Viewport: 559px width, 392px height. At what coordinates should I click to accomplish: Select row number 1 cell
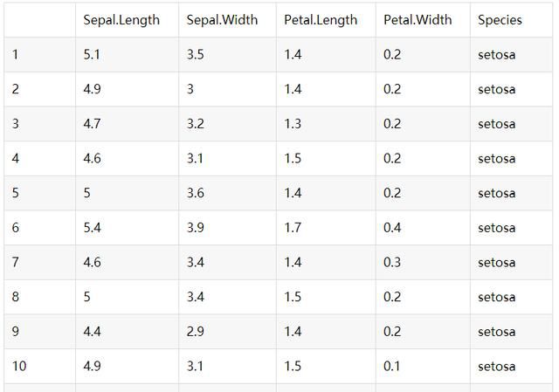tap(16, 55)
